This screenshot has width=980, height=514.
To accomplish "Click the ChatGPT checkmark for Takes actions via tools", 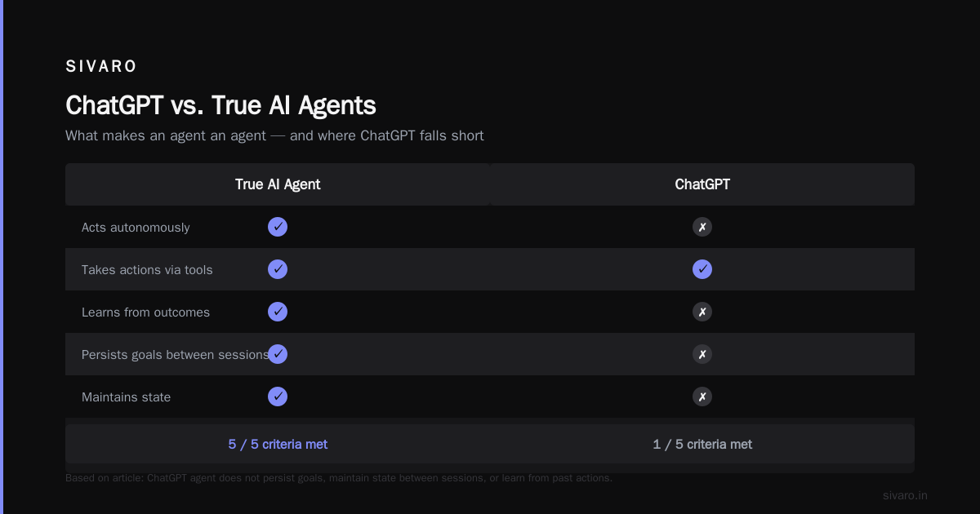I will click(x=702, y=269).
